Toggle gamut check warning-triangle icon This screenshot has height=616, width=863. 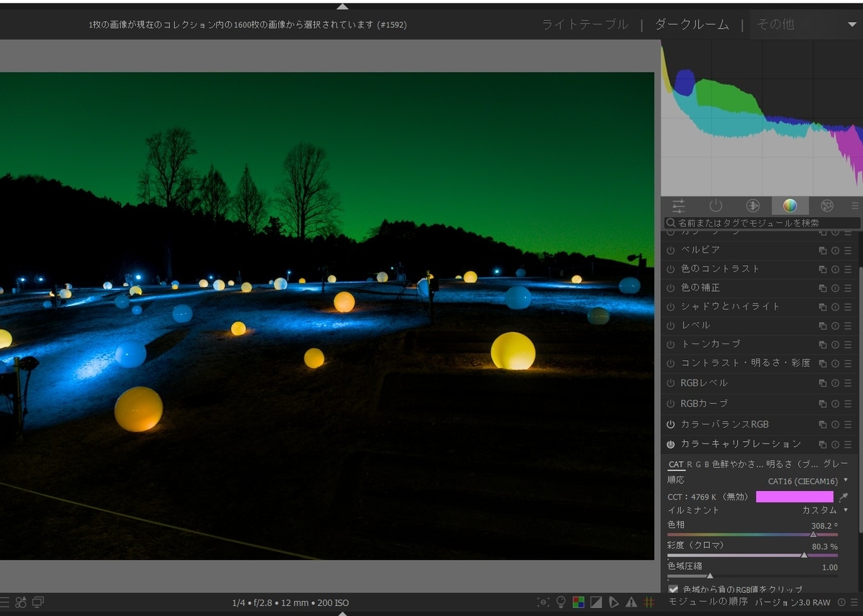point(631,602)
